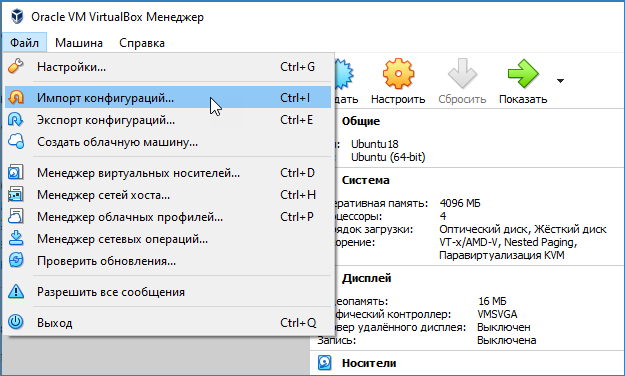Image resolution: width=625 pixels, height=376 pixels.
Task: Click the warning triangle icon for Разрешить все сообщения
Action: point(16,291)
